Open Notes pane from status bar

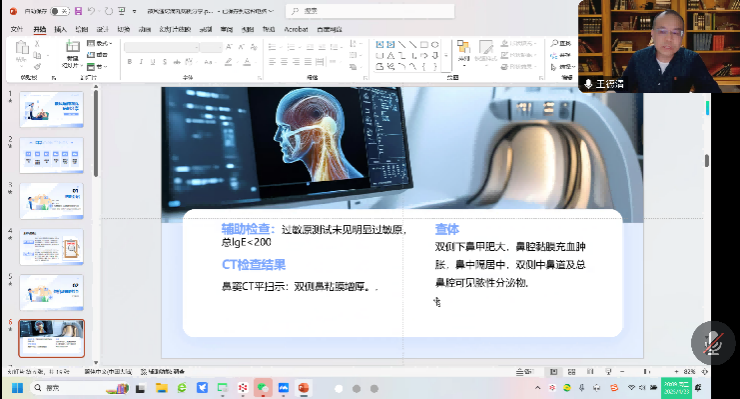point(524,372)
